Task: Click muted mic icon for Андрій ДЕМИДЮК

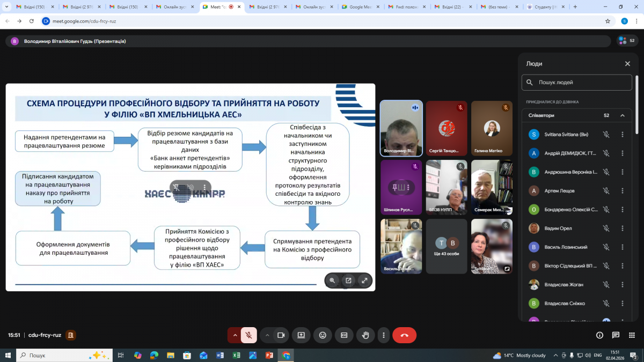Action: coord(606,153)
